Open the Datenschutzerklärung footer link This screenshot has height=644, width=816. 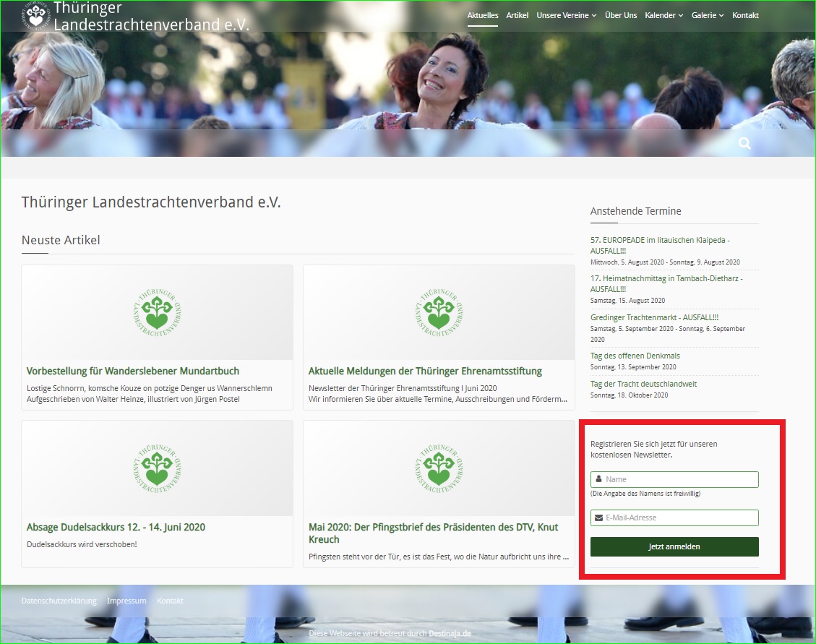(59, 601)
